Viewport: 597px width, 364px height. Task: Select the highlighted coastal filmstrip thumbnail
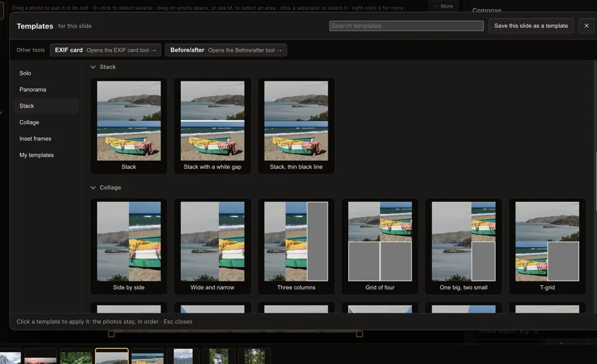tap(111, 357)
